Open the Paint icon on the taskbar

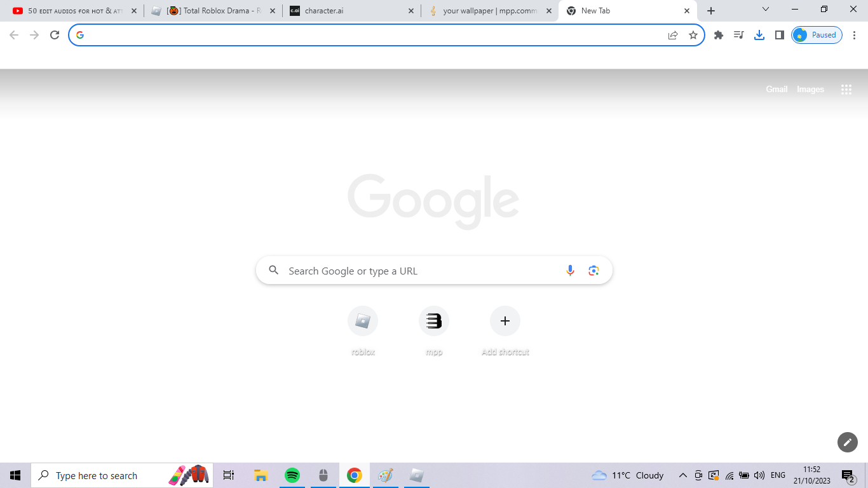click(386, 475)
